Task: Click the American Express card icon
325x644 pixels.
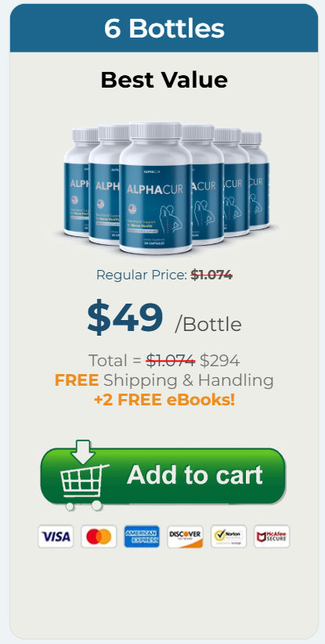Action: pyautogui.click(x=142, y=536)
